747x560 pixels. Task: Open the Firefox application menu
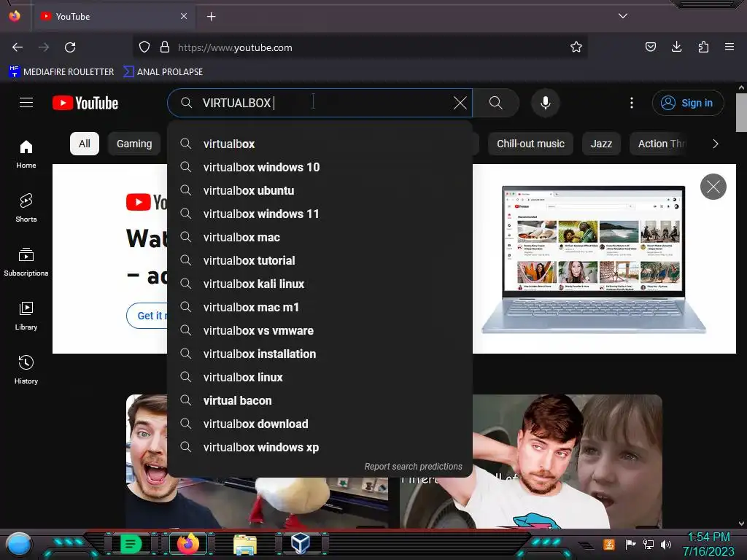[x=729, y=47]
